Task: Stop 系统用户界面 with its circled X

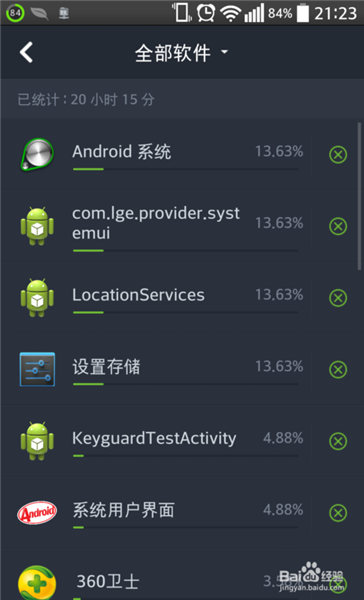Action: (338, 513)
